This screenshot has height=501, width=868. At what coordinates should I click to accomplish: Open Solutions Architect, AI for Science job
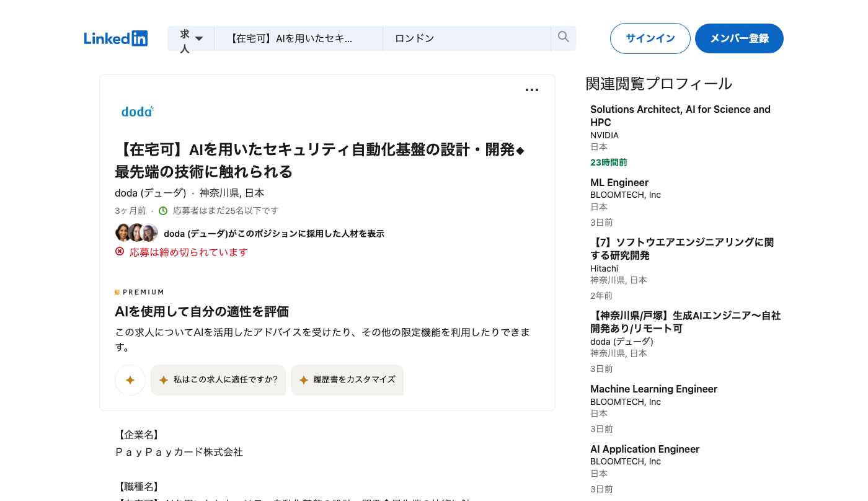[x=680, y=116]
